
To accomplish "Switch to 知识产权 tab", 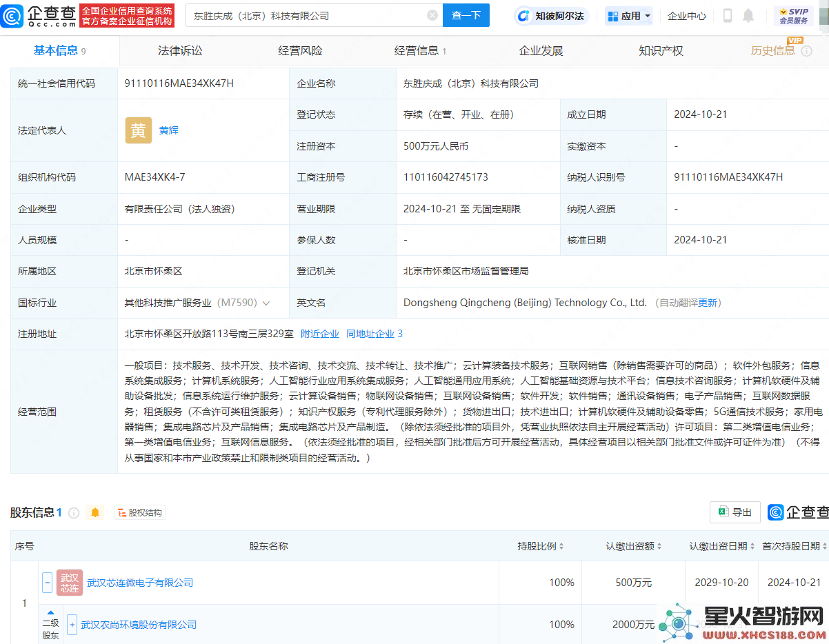I will point(661,50).
